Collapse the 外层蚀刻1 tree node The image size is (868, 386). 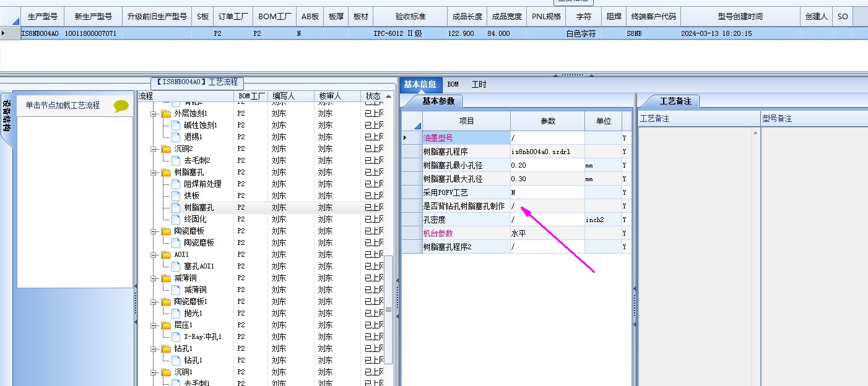pos(154,114)
